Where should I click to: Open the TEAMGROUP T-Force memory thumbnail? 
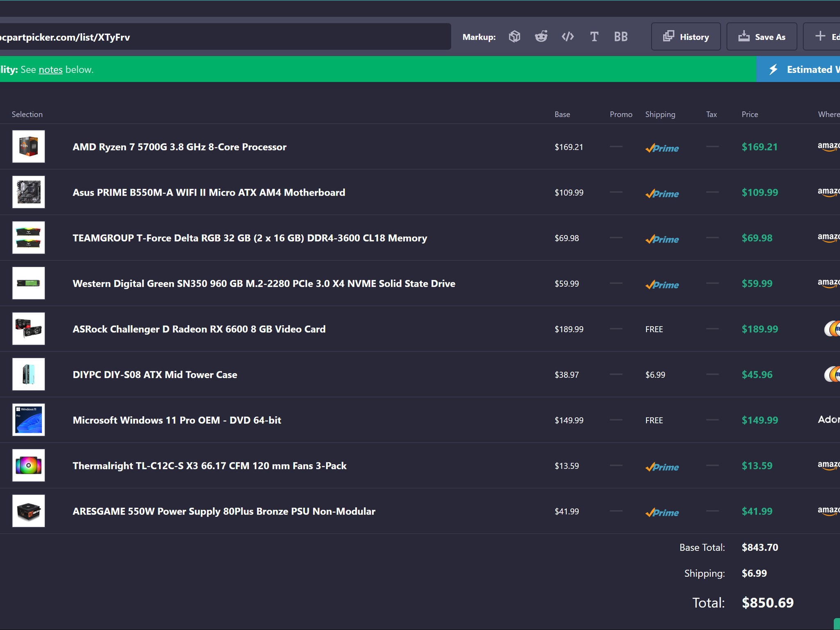pos(28,237)
